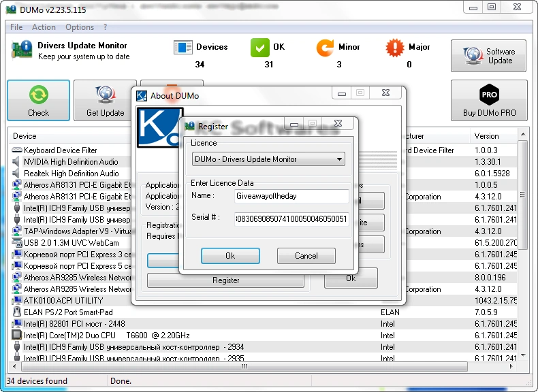Click version value 8.0.0.196
This screenshot has height=392, width=538.
coord(490,277)
